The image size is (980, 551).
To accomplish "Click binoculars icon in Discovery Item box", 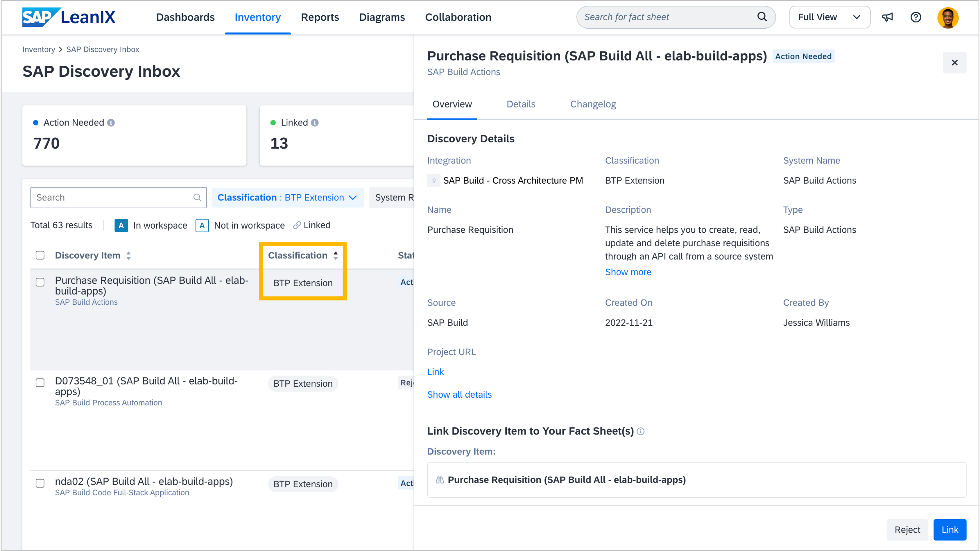I will (x=440, y=480).
